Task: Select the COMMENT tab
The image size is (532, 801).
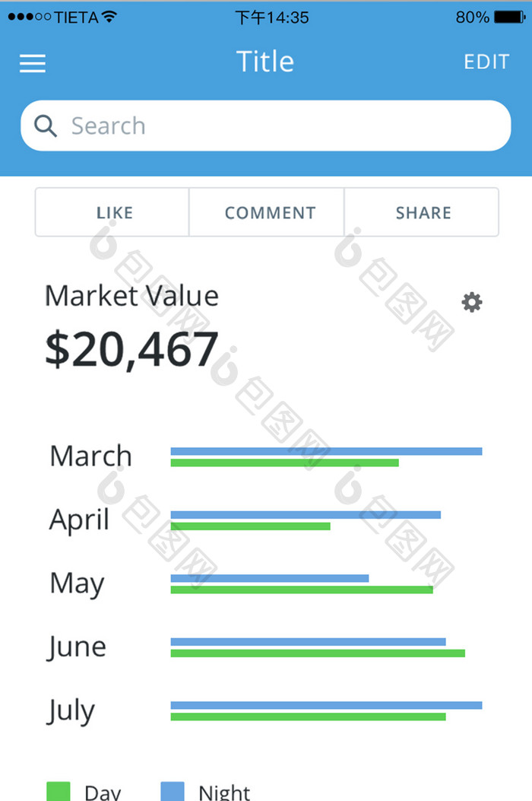Action: (270, 213)
